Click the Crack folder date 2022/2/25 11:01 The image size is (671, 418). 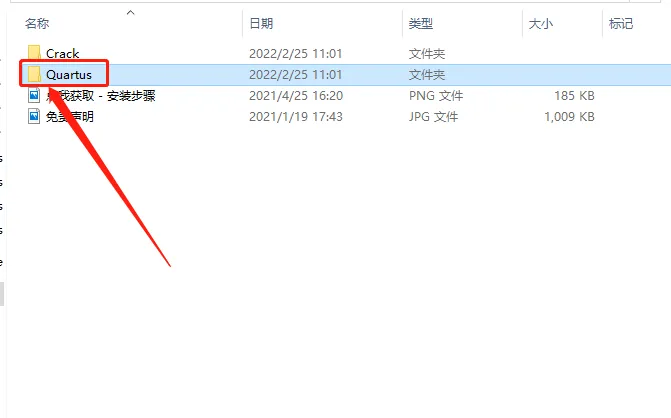pos(296,54)
